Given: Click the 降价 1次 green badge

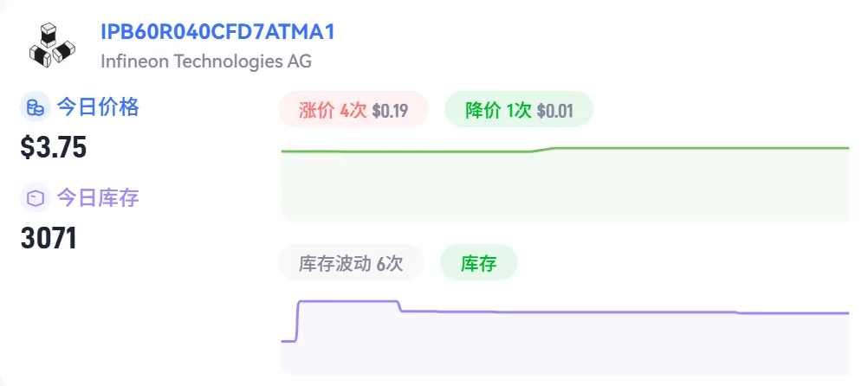Looking at the screenshot, I should (x=519, y=110).
